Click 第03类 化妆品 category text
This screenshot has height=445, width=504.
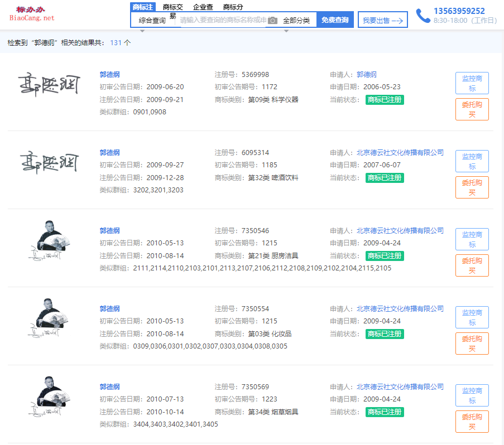click(x=270, y=333)
